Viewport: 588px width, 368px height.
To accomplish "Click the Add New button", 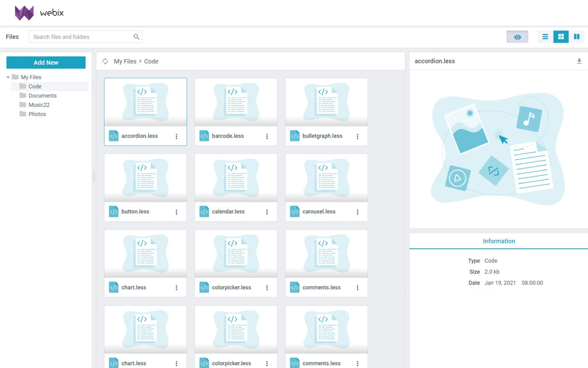I will tap(46, 62).
